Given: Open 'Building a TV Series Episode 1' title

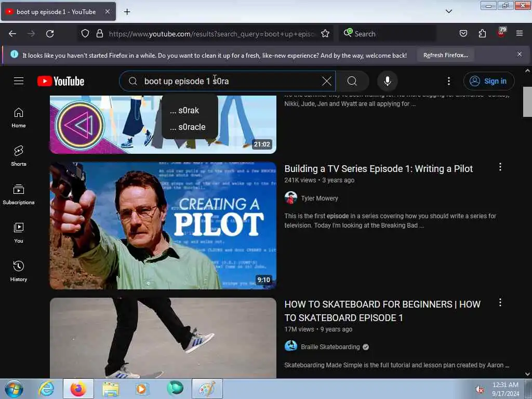Looking at the screenshot, I should coord(378,169).
